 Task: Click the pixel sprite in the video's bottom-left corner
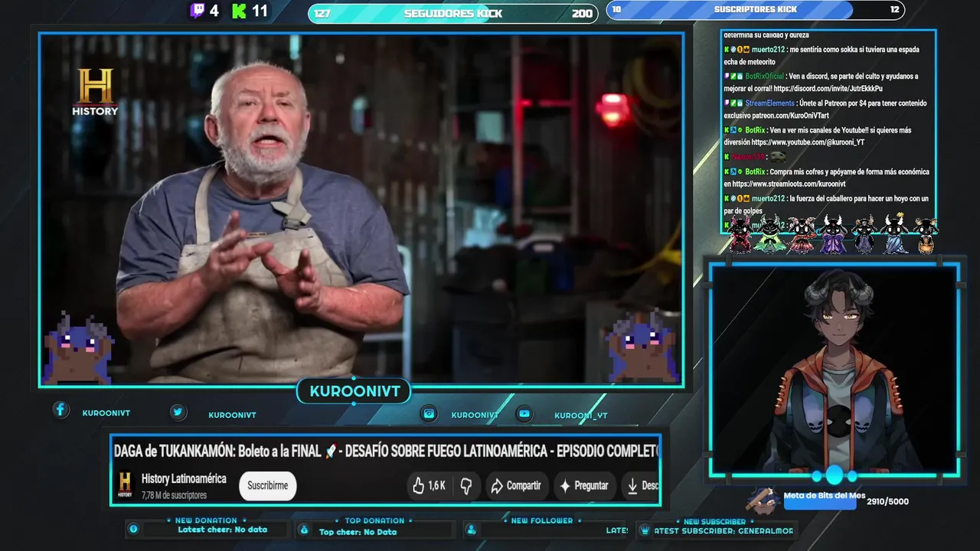coord(79,348)
